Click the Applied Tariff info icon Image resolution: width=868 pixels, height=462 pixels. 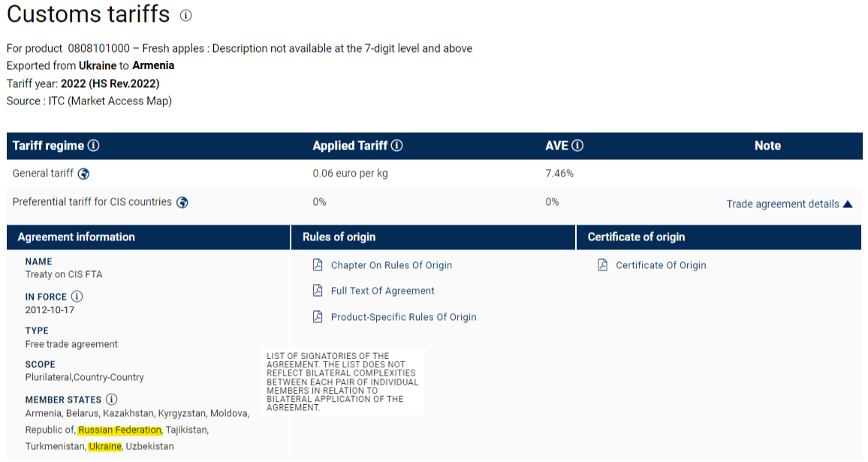pos(397,146)
